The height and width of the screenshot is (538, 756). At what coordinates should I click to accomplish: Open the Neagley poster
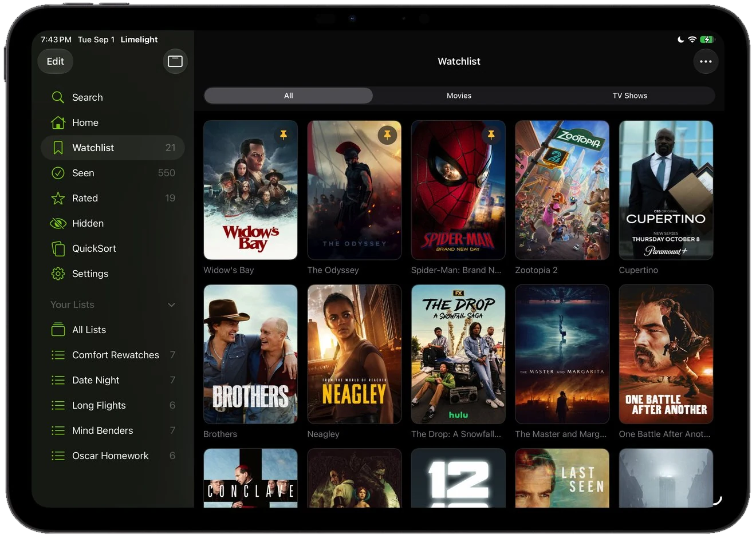[355, 354]
